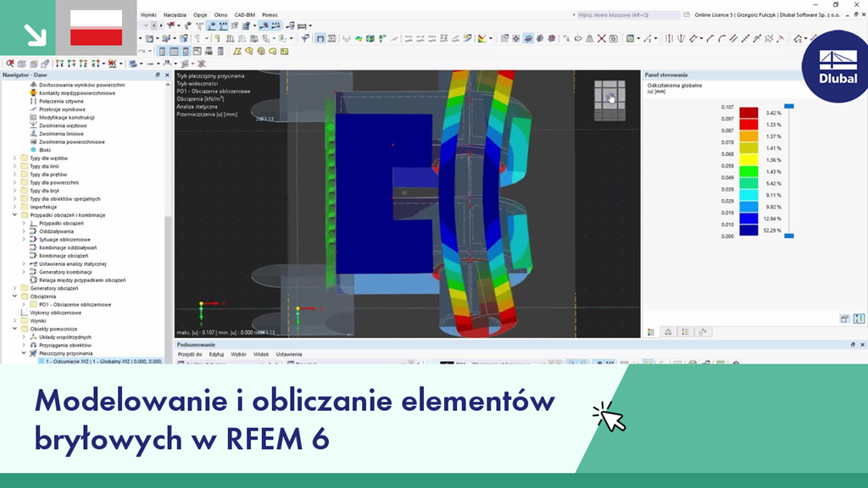The height and width of the screenshot is (488, 868).
Task: Expand the Typy dla węzłów folder
Action: (x=15, y=158)
